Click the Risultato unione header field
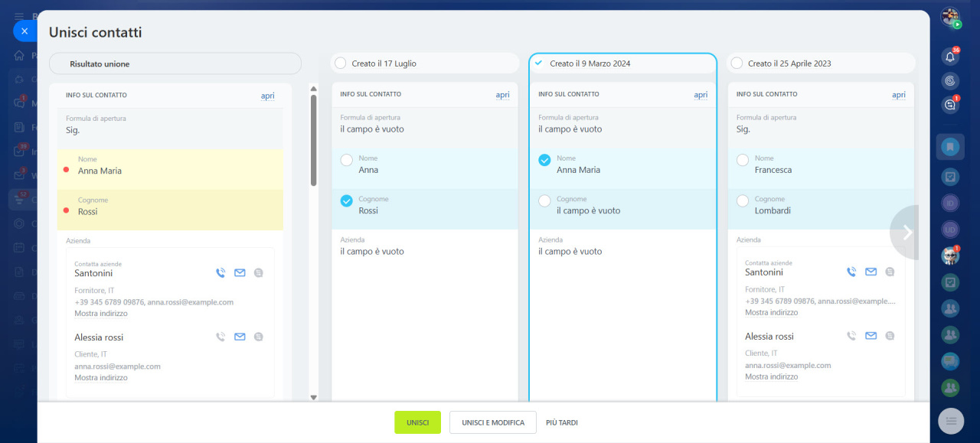The image size is (980, 443). pyautogui.click(x=175, y=64)
